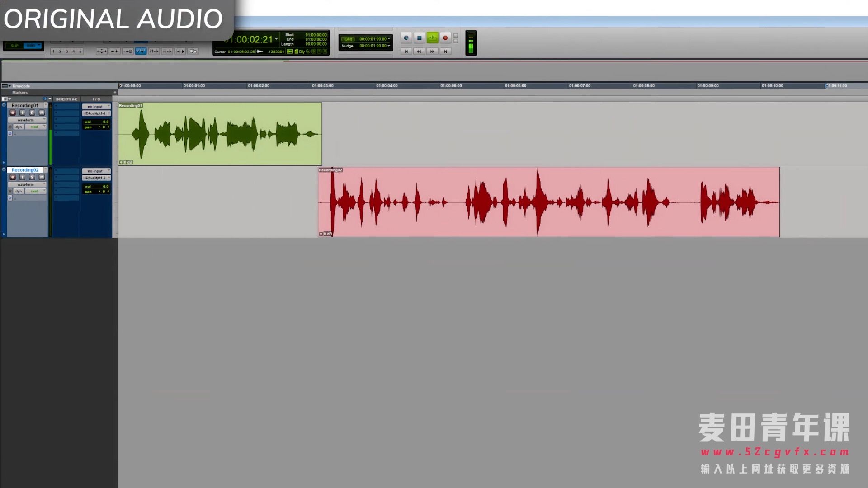868x488 pixels.
Task: Select zoom preset 2
Action: 60,52
